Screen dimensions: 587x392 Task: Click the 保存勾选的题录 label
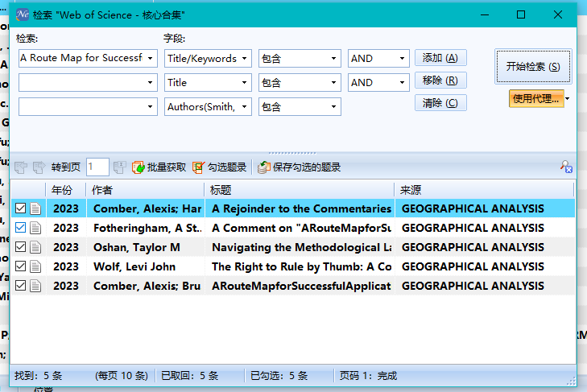tap(307, 167)
